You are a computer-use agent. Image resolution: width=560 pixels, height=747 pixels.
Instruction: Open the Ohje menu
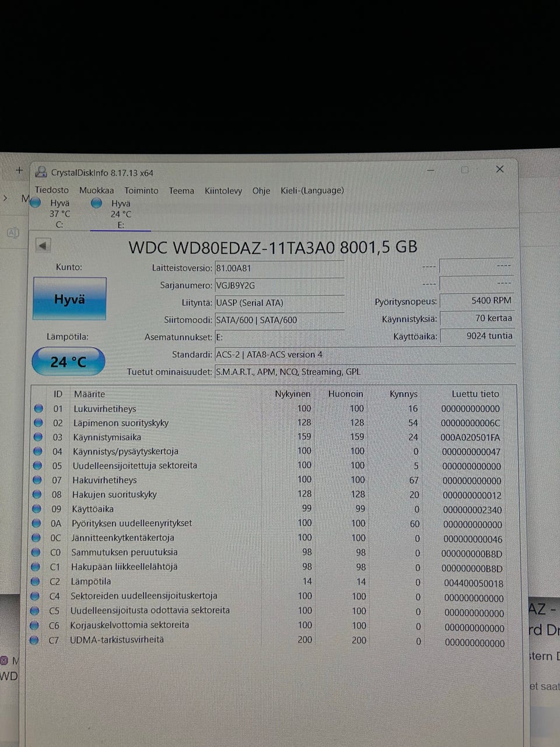coord(261,190)
